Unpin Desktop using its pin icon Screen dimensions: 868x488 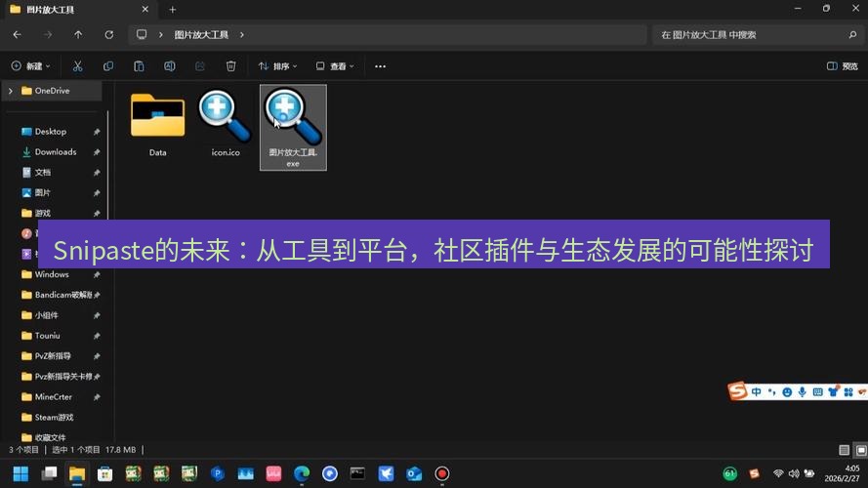97,132
